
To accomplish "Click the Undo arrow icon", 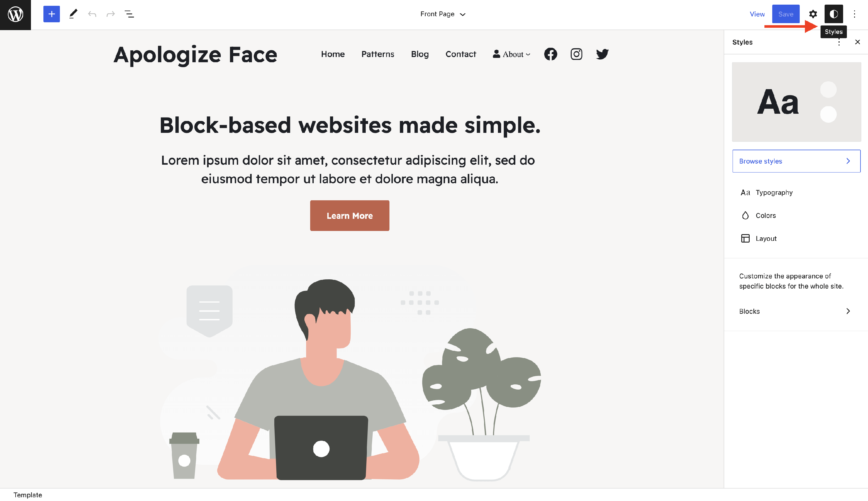I will point(92,14).
